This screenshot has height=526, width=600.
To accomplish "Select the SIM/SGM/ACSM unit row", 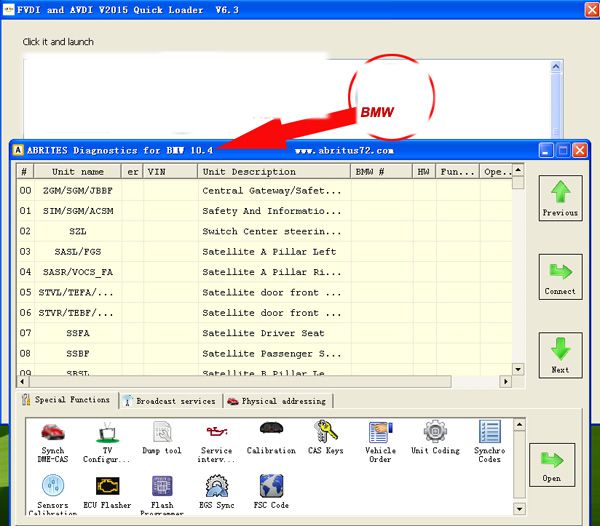I will click(264, 211).
